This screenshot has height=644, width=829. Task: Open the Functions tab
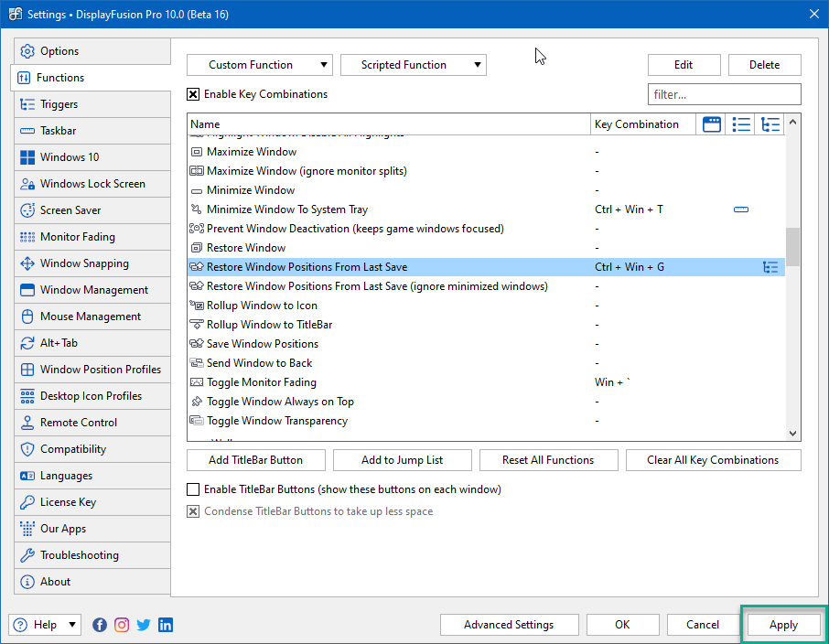91,78
